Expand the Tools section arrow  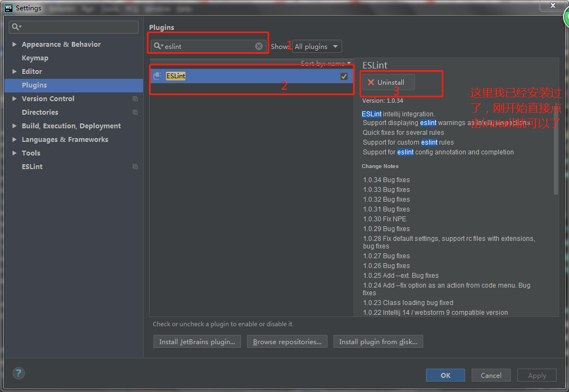[x=15, y=153]
